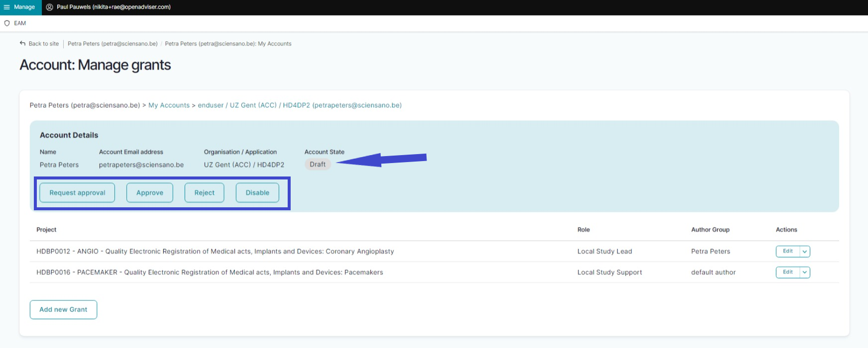Select the HDBP0016 PACEMAKER project row text
The height and width of the screenshot is (348, 868).
coord(210,272)
